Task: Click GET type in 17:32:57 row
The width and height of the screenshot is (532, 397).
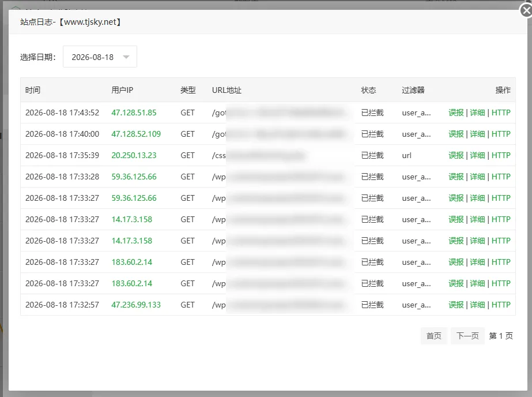Action: pos(188,305)
